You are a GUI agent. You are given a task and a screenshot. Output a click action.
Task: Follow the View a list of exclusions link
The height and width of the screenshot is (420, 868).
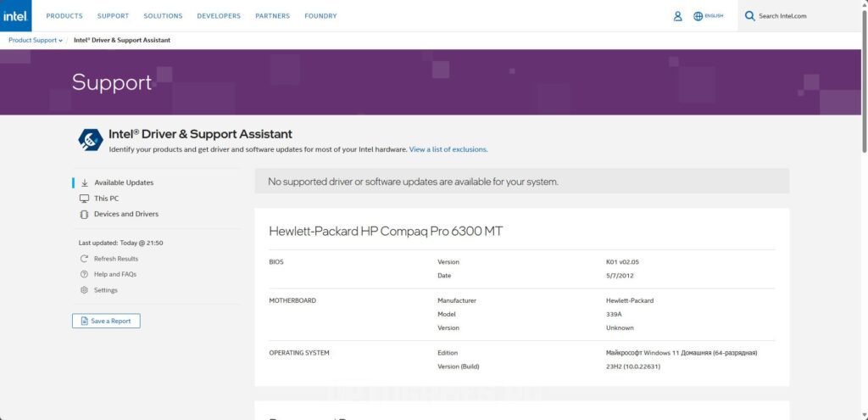448,149
